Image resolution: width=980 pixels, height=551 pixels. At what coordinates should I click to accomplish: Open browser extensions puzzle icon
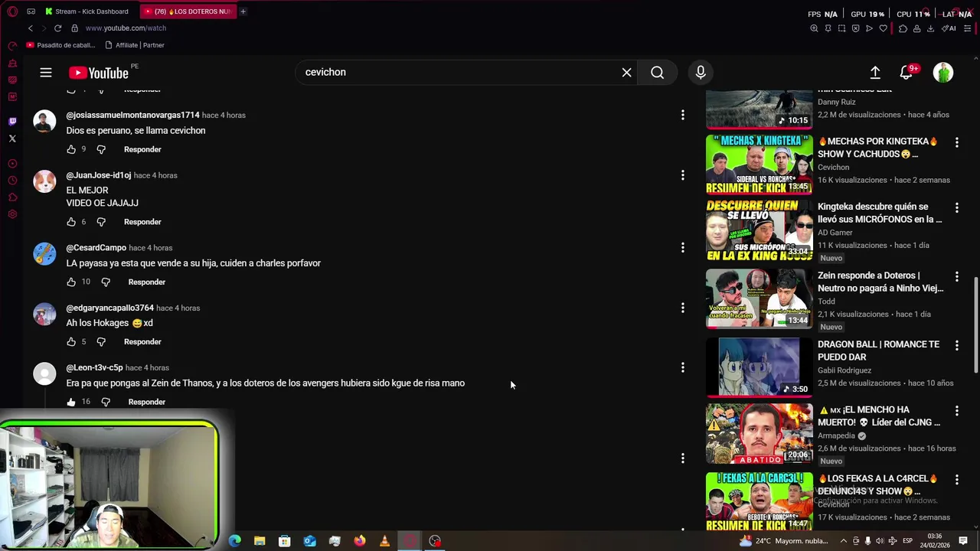(x=903, y=28)
